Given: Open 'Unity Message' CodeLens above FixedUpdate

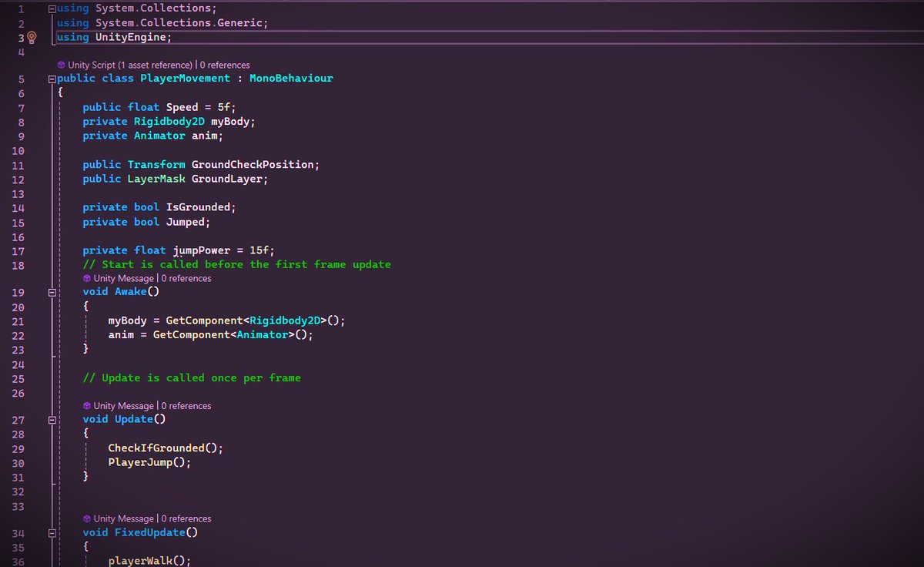Looking at the screenshot, I should pyautogui.click(x=123, y=518).
